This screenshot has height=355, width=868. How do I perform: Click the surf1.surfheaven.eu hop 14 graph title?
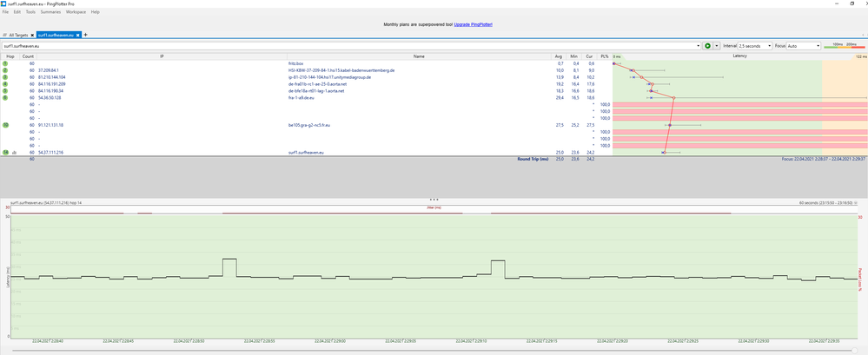[46, 203]
